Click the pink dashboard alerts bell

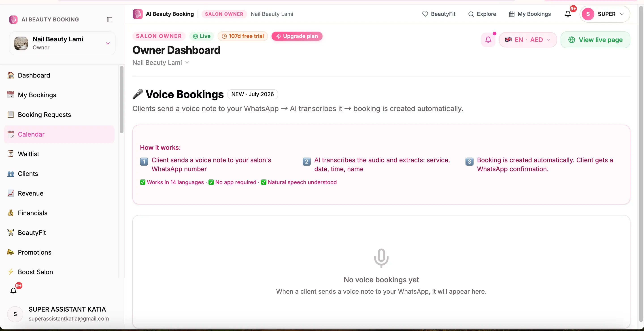pos(488,40)
